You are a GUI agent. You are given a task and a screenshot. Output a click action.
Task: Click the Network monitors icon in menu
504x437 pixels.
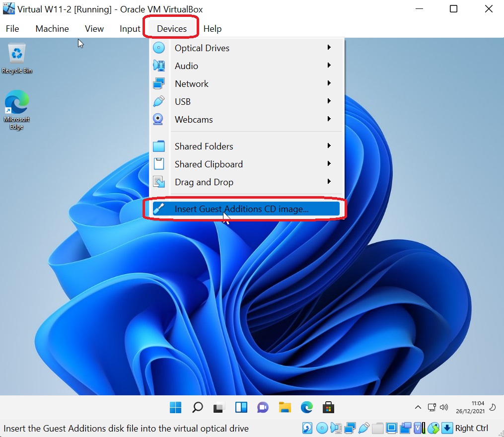159,83
